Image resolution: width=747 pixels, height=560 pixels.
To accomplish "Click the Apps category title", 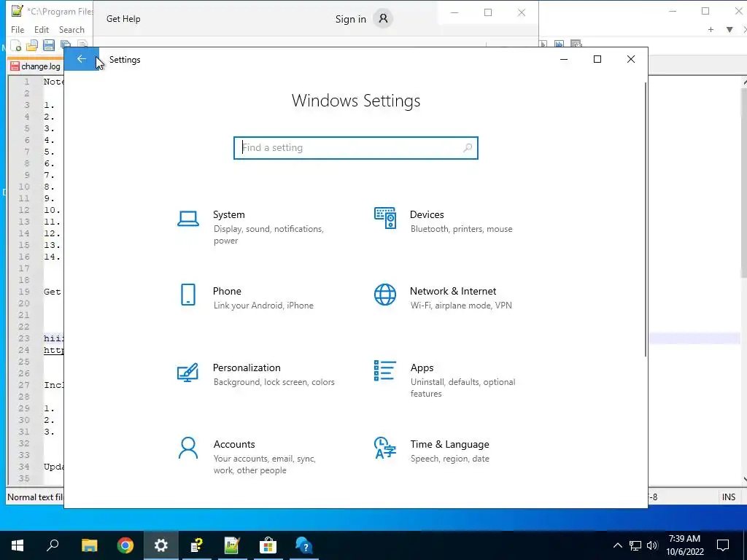I will pyautogui.click(x=422, y=368).
